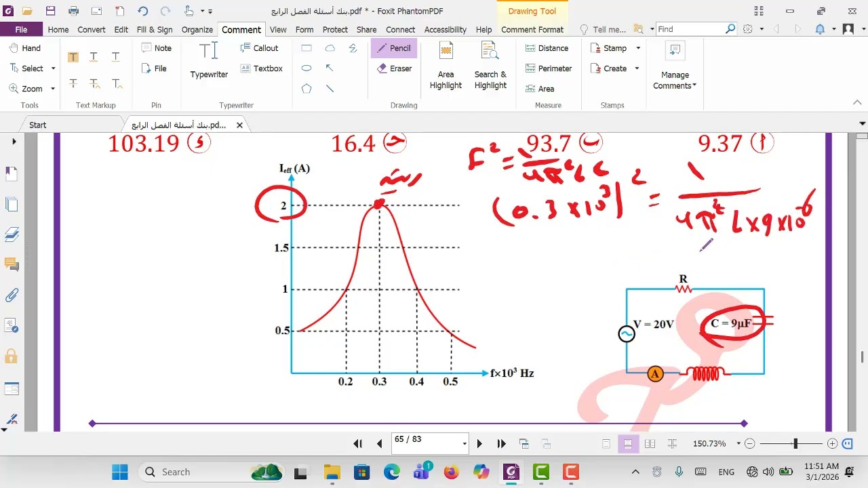Open Microsoft Edge from the taskbar
The height and width of the screenshot is (488, 868).
[x=391, y=472]
